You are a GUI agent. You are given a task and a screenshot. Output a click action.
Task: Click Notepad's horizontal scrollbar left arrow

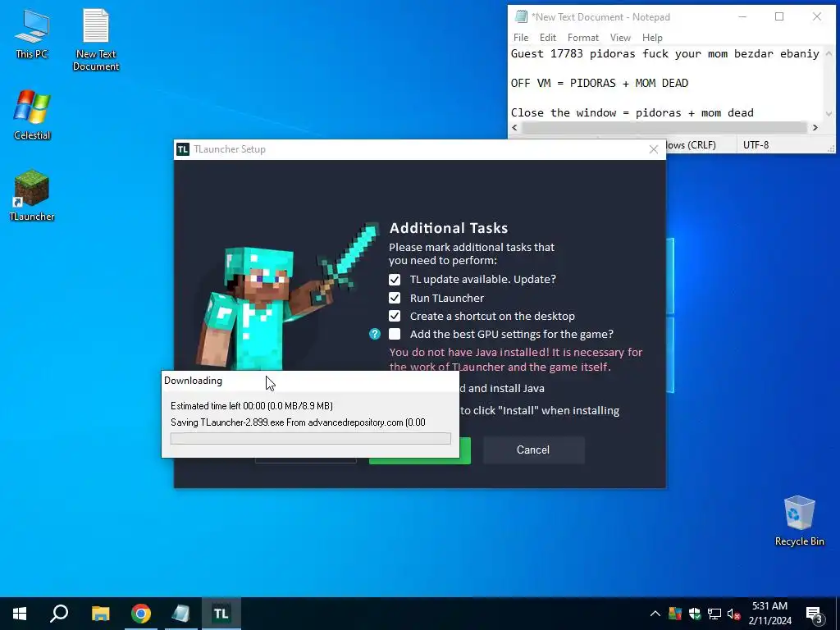coord(515,127)
